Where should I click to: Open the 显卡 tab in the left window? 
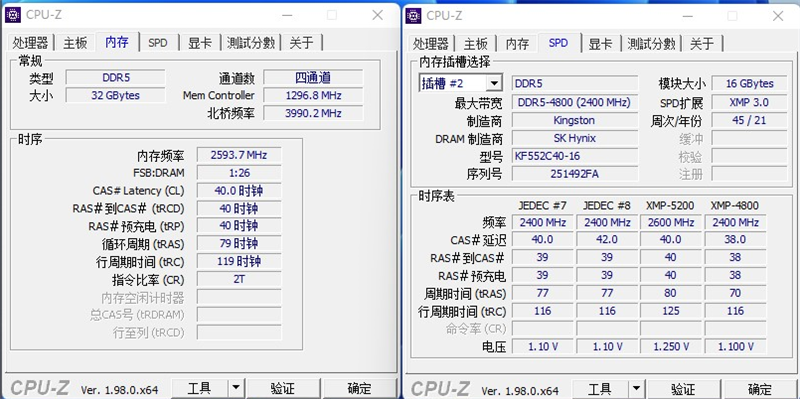tap(199, 43)
